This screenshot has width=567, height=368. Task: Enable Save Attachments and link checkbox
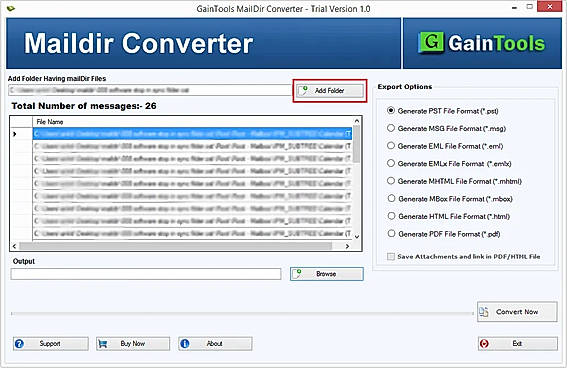(x=391, y=256)
